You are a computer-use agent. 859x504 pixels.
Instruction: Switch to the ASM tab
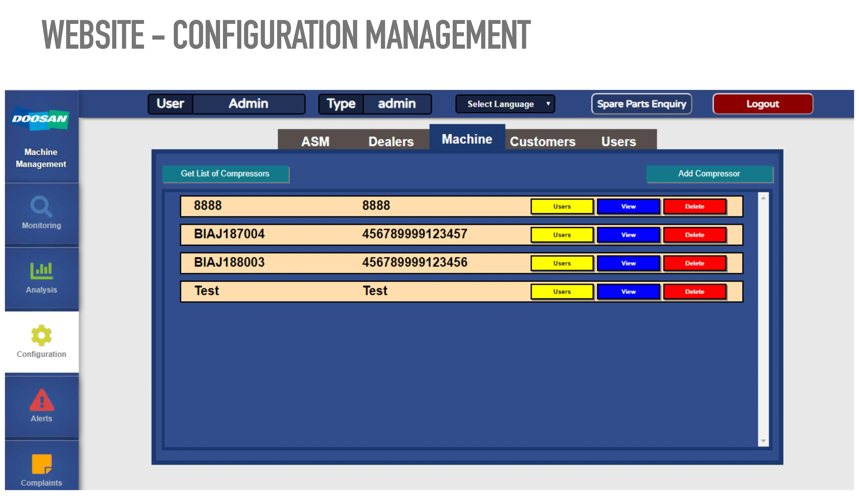click(315, 141)
